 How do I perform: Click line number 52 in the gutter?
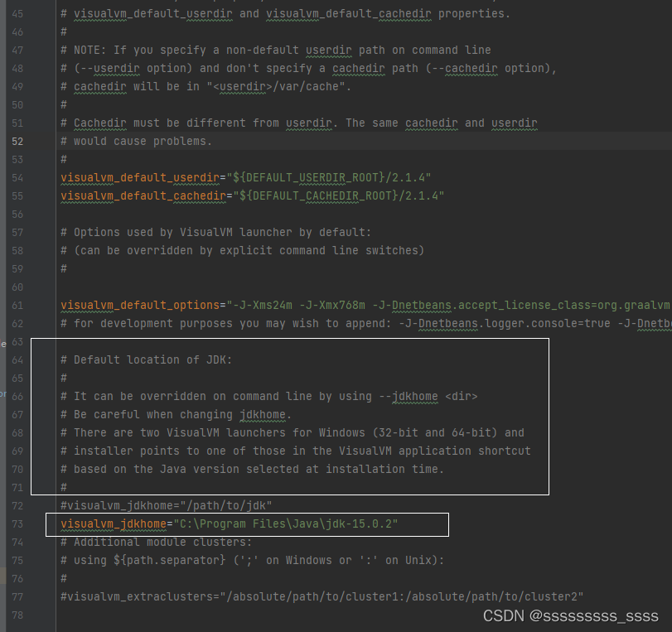click(17, 142)
